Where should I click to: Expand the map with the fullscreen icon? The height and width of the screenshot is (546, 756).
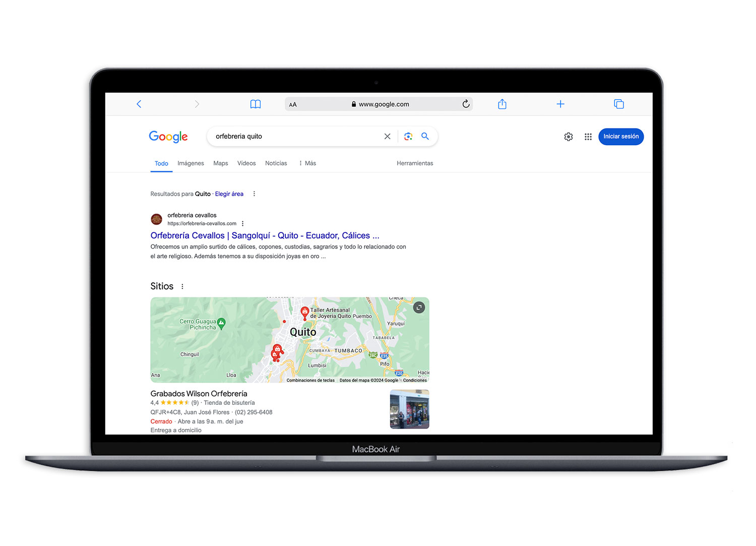pyautogui.click(x=419, y=308)
